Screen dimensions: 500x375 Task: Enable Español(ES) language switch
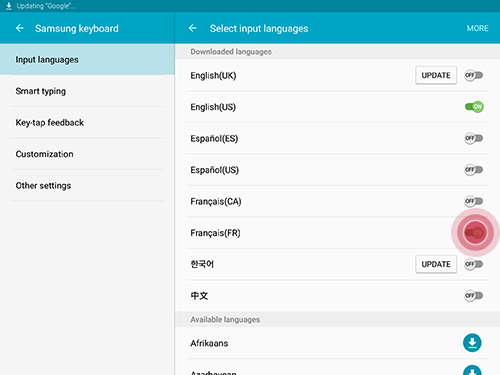tap(474, 138)
